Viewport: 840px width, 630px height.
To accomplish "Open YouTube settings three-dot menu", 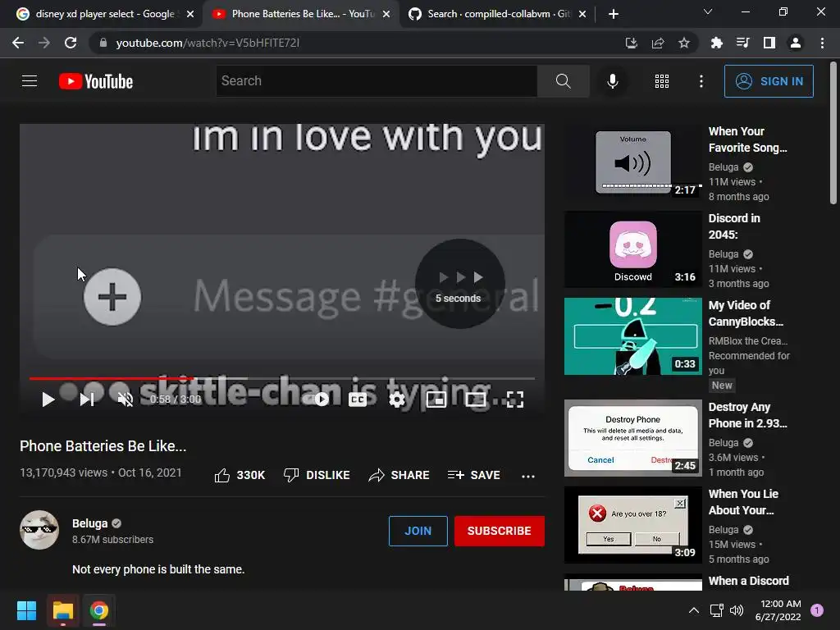I will (x=701, y=81).
